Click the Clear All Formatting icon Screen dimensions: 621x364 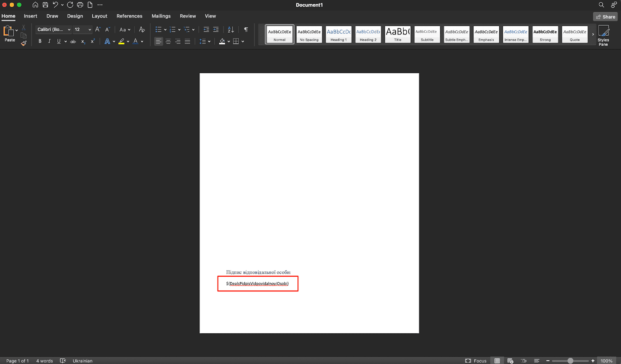[142, 29]
